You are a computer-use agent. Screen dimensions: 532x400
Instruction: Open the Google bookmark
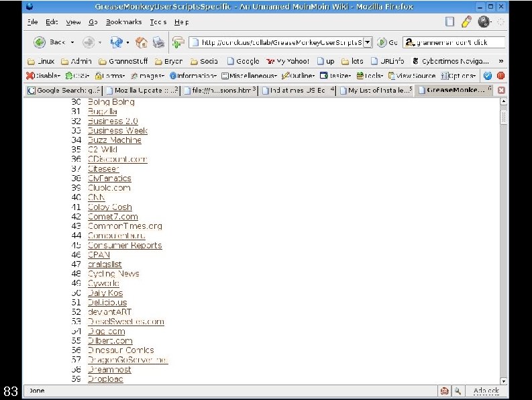click(x=244, y=62)
